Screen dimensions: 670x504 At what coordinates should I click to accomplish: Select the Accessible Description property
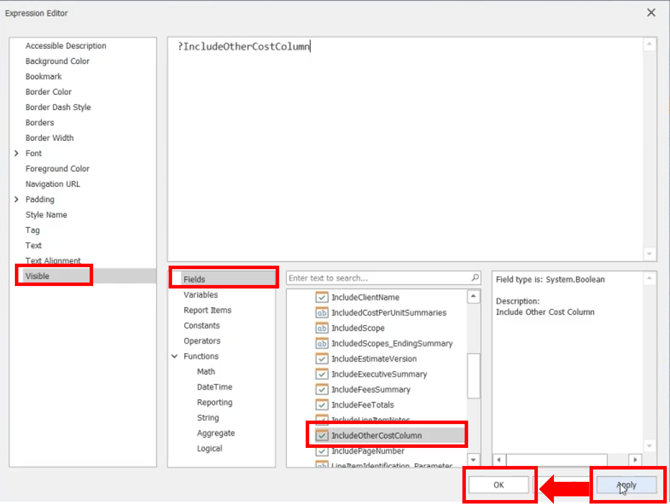point(66,46)
